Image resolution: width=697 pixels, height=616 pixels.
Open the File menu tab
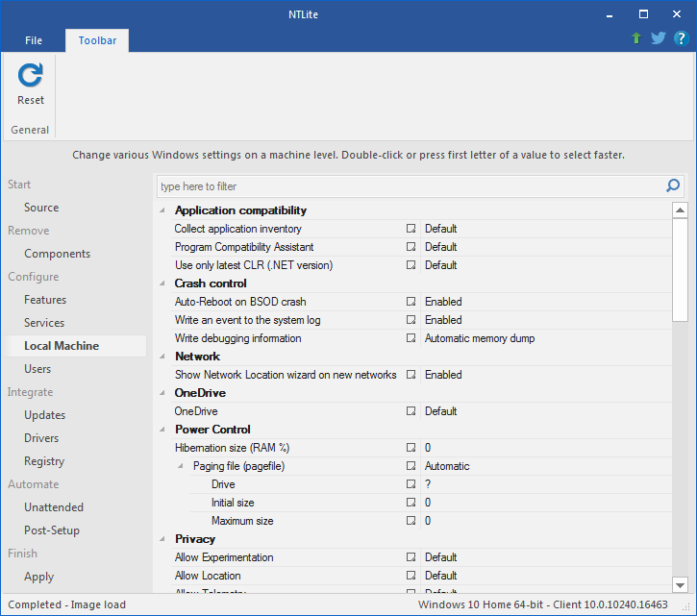click(34, 40)
